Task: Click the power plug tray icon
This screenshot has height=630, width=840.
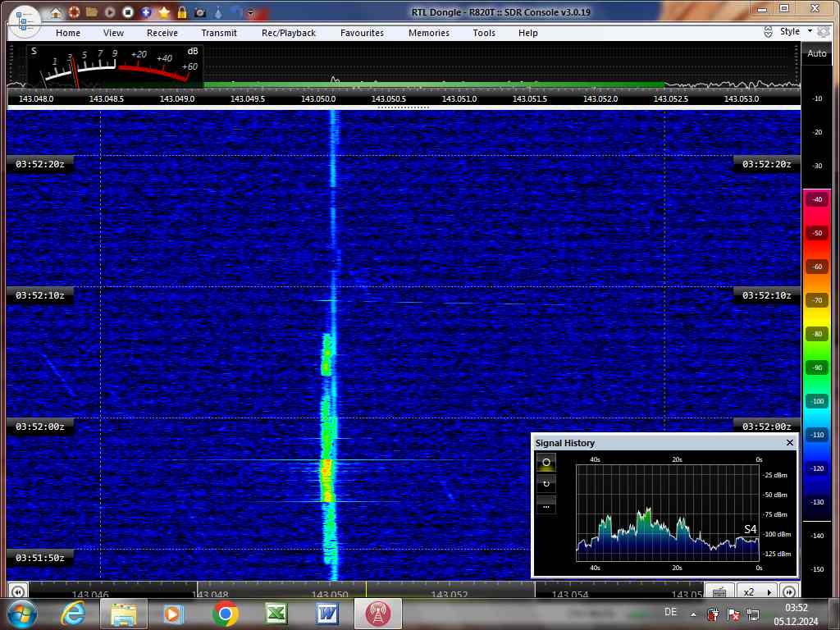Action: 713,614
